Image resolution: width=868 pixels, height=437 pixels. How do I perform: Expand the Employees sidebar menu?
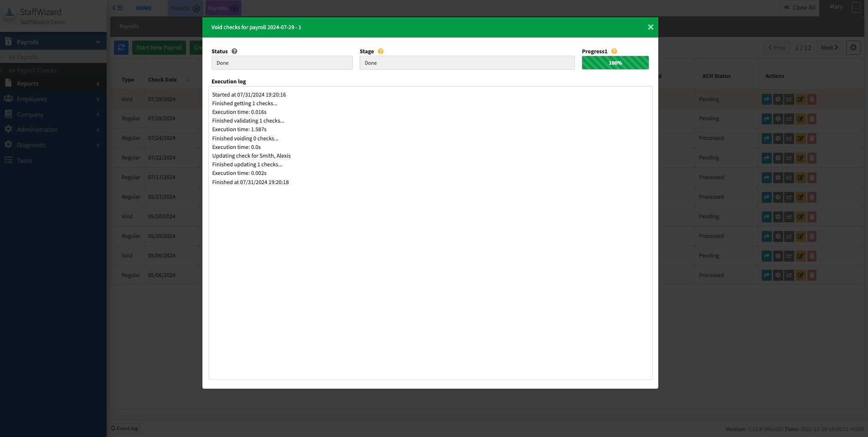tap(53, 99)
